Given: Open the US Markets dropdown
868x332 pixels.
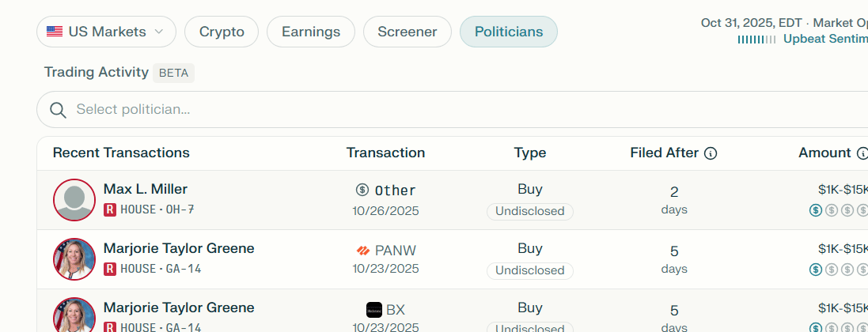Looking at the screenshot, I should tap(106, 32).
